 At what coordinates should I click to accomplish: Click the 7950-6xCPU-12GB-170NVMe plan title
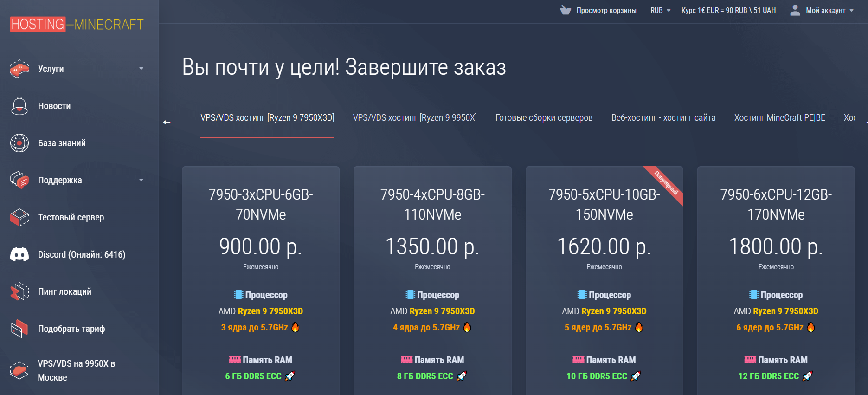(x=776, y=204)
